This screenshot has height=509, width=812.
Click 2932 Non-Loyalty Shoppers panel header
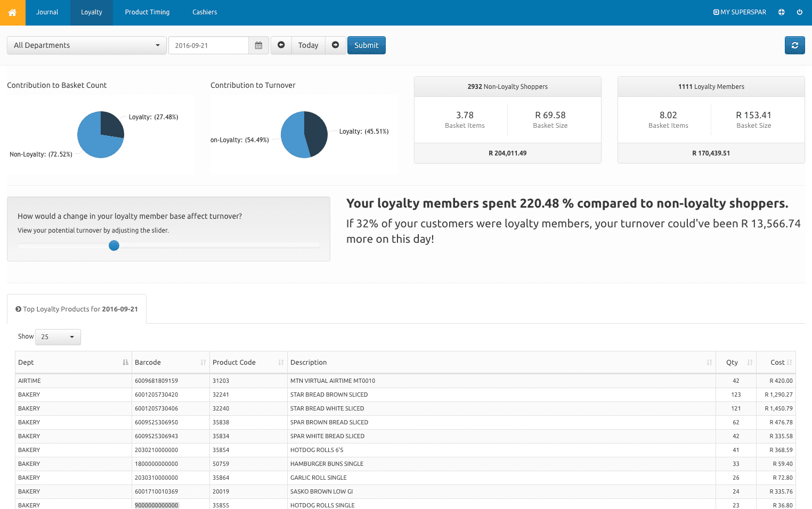click(508, 87)
